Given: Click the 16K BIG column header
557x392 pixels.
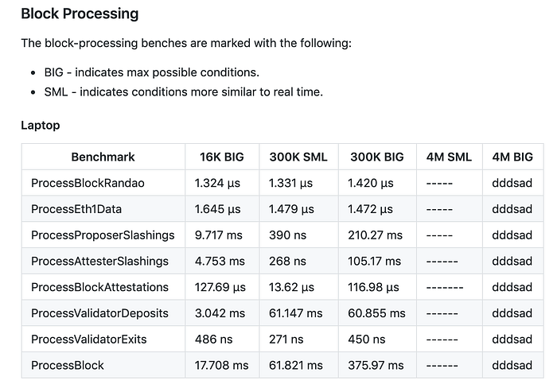Looking at the screenshot, I should click(222, 157).
